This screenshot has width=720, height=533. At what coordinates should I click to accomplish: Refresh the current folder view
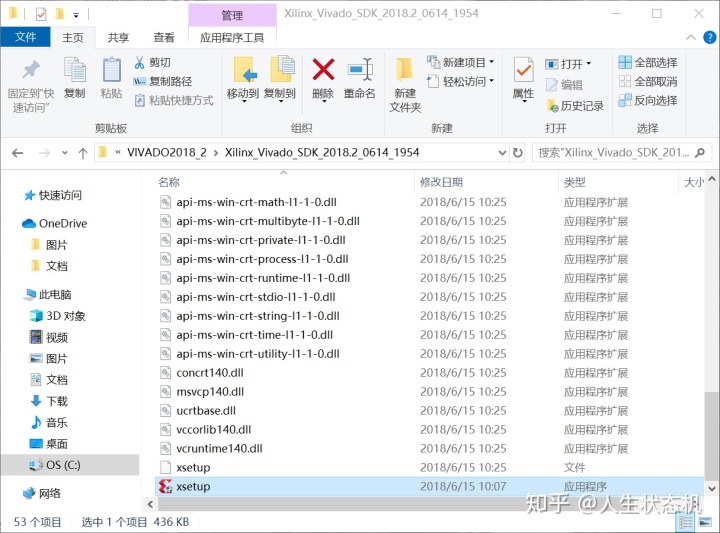pyautogui.click(x=518, y=152)
